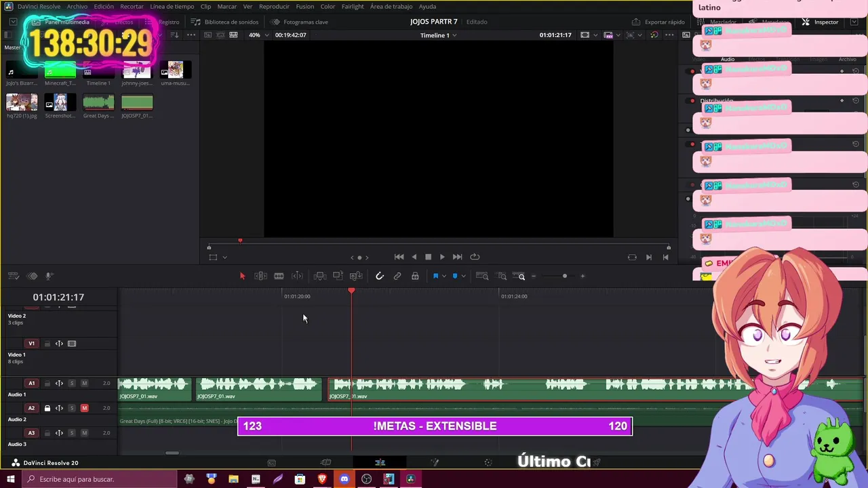Open File Explorer from the taskbar
The image size is (868, 488).
point(233,479)
